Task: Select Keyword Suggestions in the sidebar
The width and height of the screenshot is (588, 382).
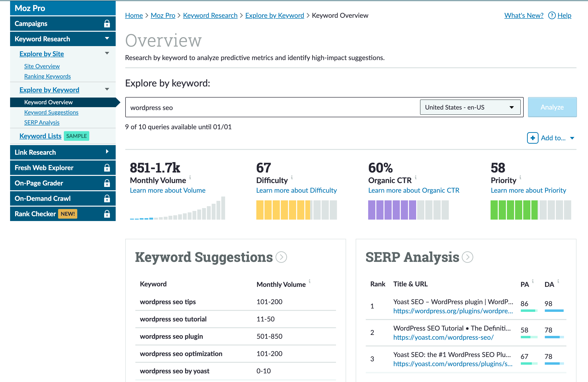Action: click(51, 112)
